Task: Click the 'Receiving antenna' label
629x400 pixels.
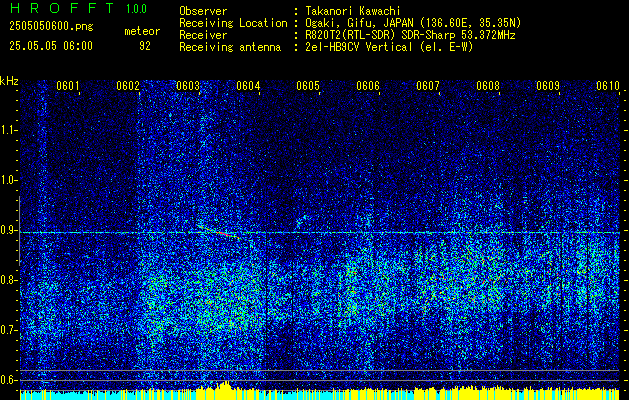Action: pyautogui.click(x=230, y=47)
